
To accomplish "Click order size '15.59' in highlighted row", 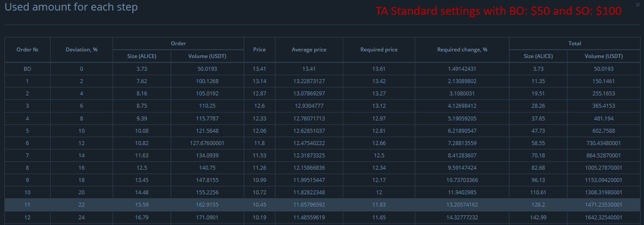I will (142, 204).
